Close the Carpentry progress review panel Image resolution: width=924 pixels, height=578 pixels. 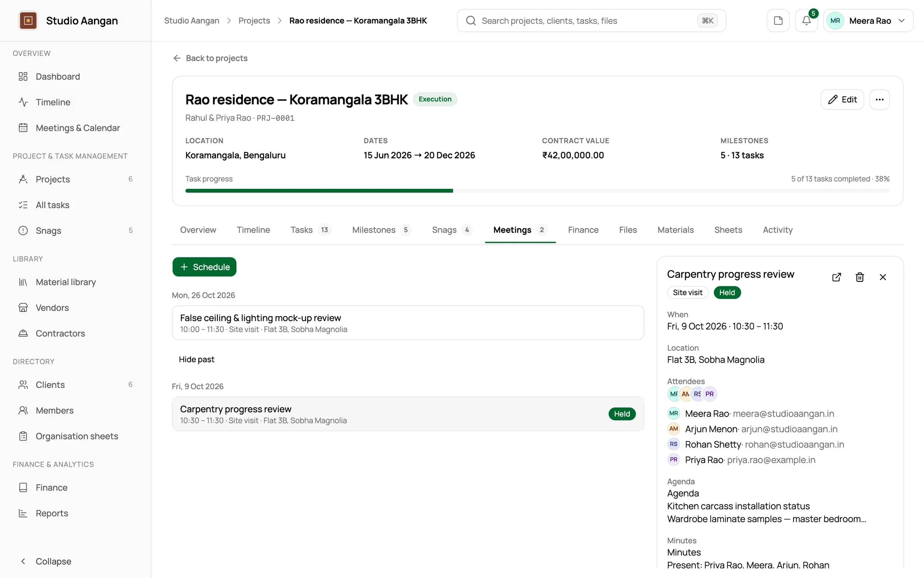(x=883, y=277)
